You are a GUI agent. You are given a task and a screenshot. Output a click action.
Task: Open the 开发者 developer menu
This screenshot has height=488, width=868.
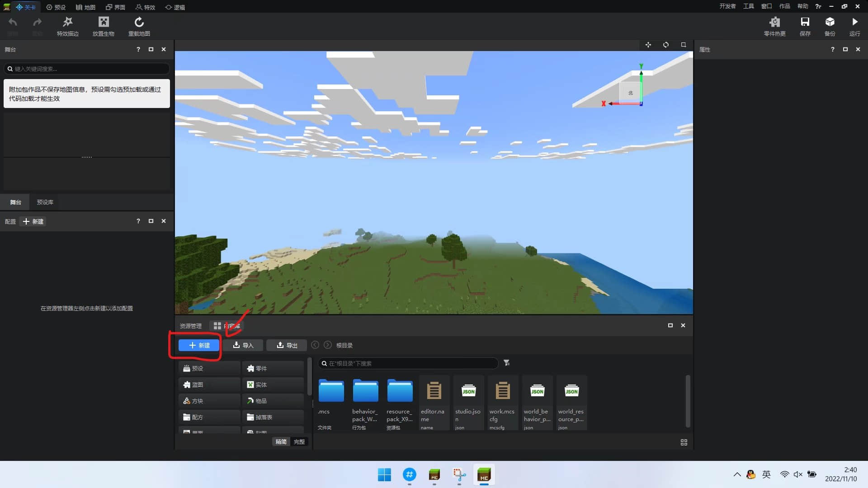pyautogui.click(x=727, y=6)
